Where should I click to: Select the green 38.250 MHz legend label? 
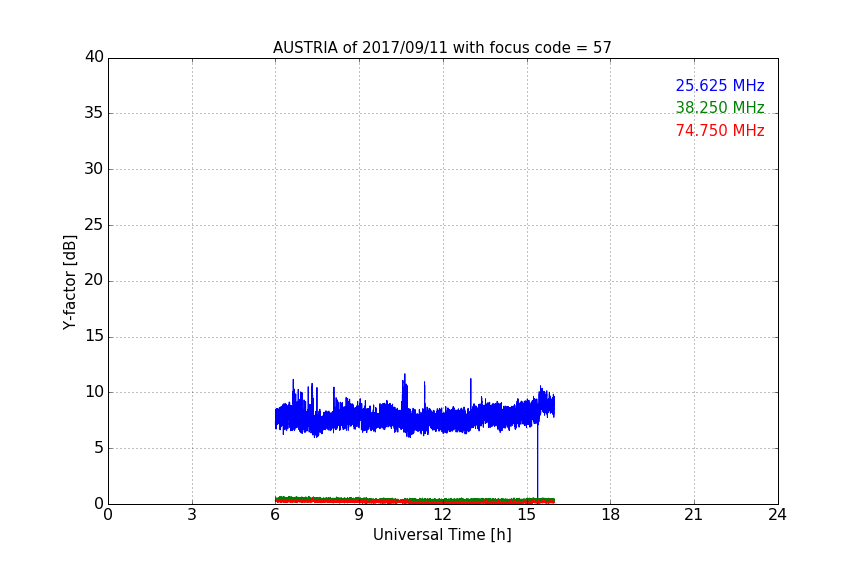point(720,107)
